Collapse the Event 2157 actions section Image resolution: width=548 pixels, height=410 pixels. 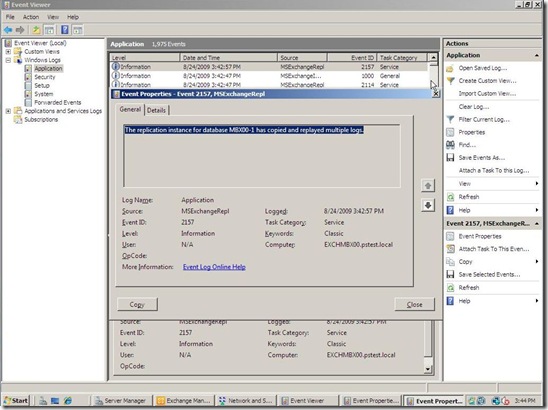[x=536, y=223]
